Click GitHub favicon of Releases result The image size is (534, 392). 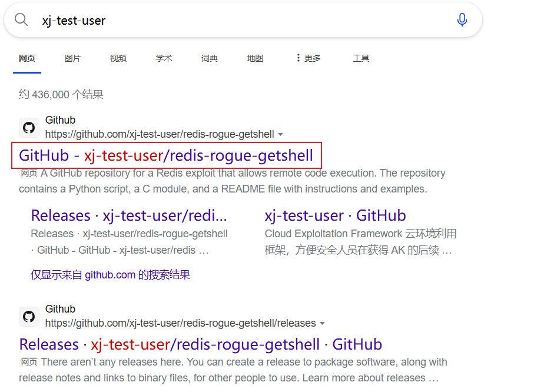[29, 317]
